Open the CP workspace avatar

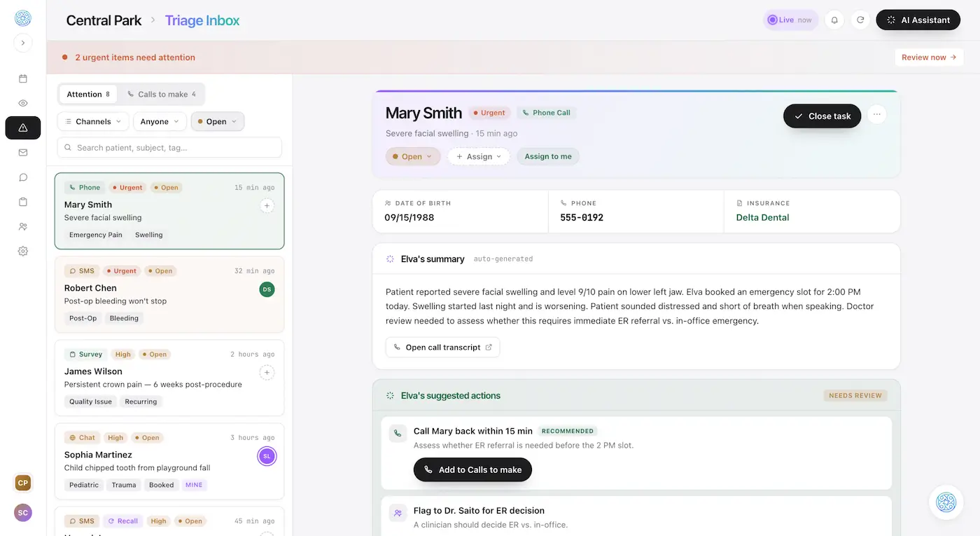23,483
